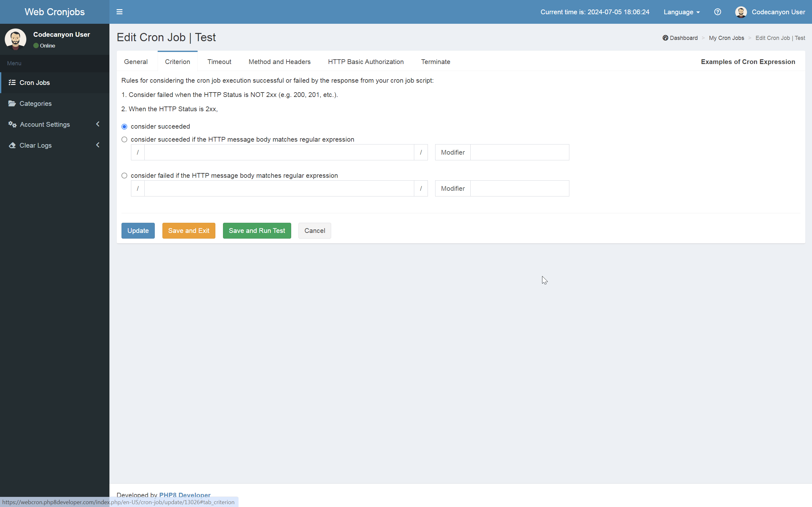Screen dimensions: 812x507
Task: Open the Language dropdown
Action: click(x=681, y=12)
